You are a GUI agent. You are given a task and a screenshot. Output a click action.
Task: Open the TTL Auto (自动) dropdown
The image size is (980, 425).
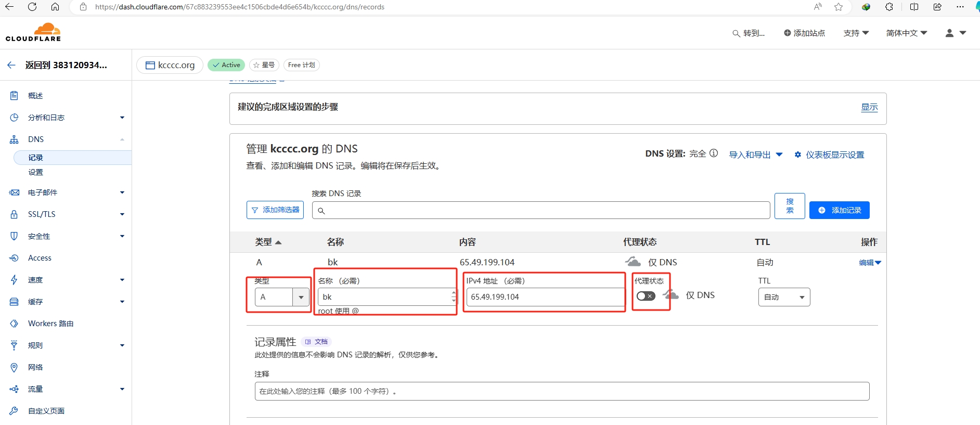[x=784, y=297]
